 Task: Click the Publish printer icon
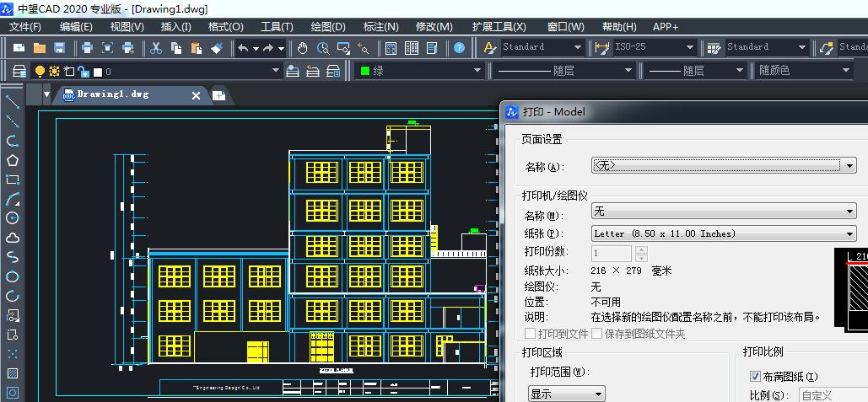click(128, 48)
